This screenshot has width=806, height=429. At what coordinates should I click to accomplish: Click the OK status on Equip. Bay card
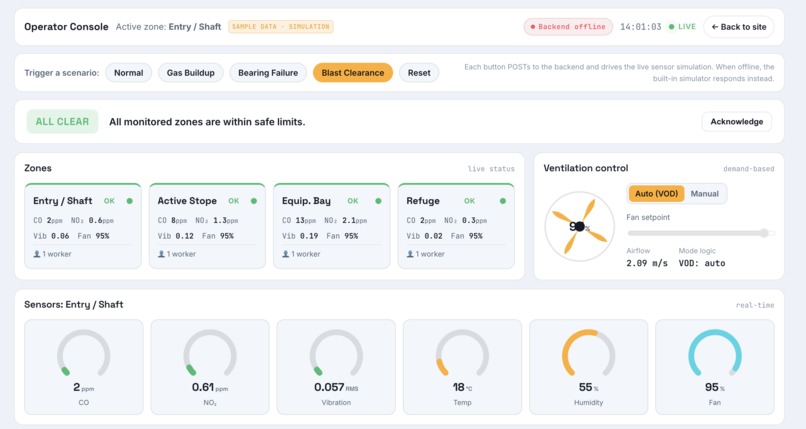pos(353,201)
